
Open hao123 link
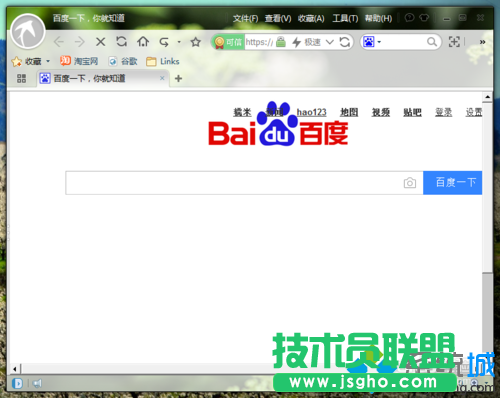[x=311, y=112]
